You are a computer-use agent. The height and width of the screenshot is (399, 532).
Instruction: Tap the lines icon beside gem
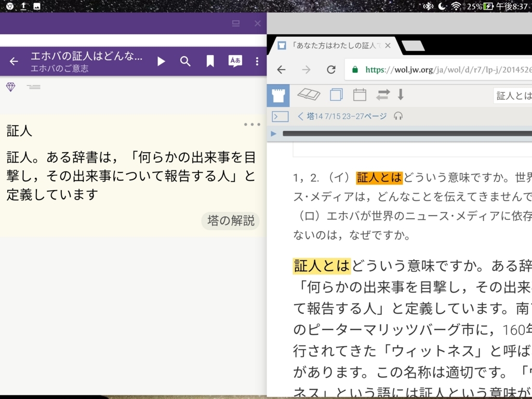tap(34, 87)
